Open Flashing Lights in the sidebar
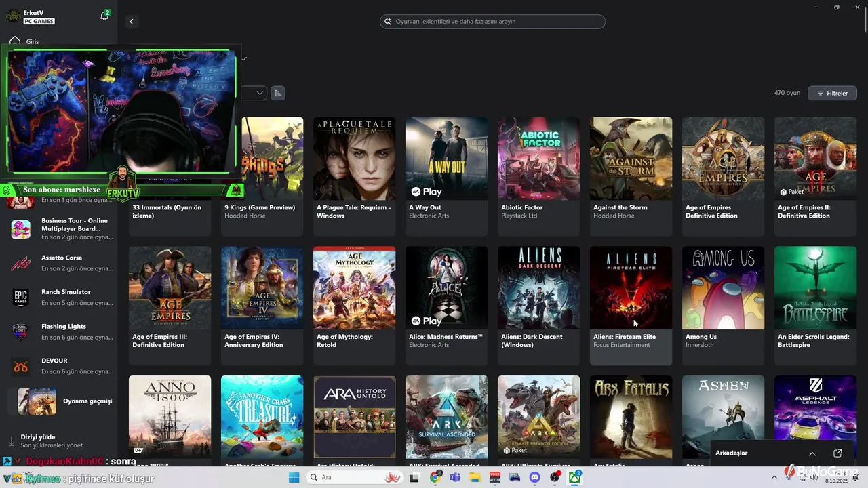The width and height of the screenshot is (868, 488). (x=61, y=332)
